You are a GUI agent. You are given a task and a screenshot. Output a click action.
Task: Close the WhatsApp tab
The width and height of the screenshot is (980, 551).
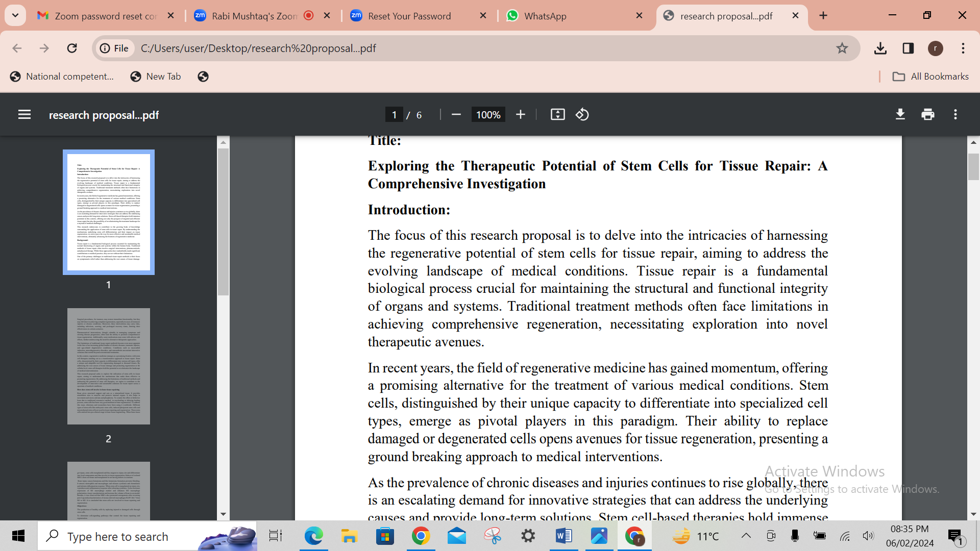pyautogui.click(x=640, y=16)
